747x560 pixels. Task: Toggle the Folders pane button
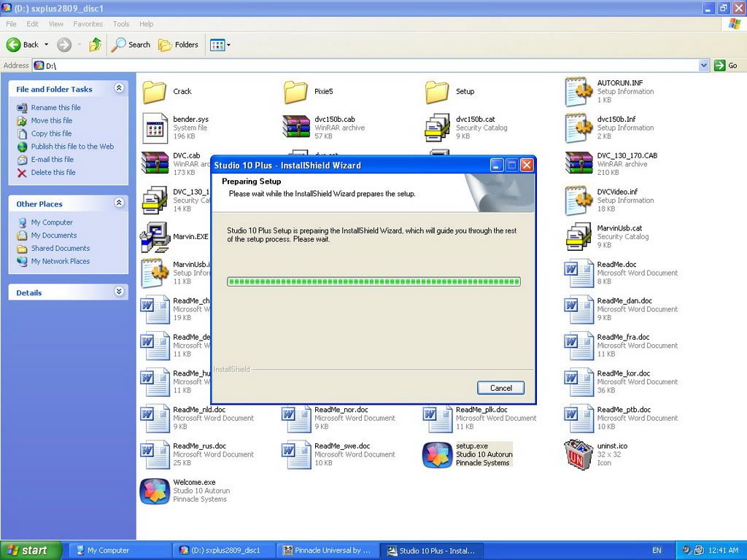tap(179, 44)
